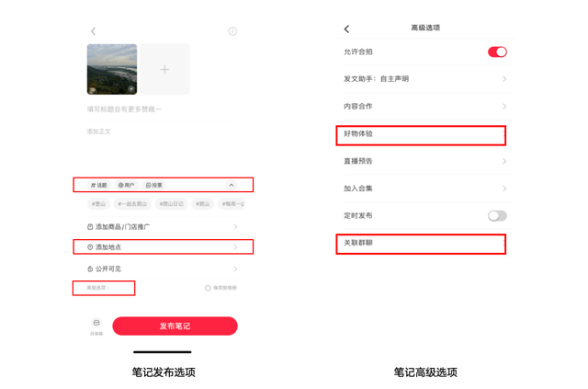Tap the info icon above the photos
Viewport: 588px width, 389px height.
click(232, 31)
